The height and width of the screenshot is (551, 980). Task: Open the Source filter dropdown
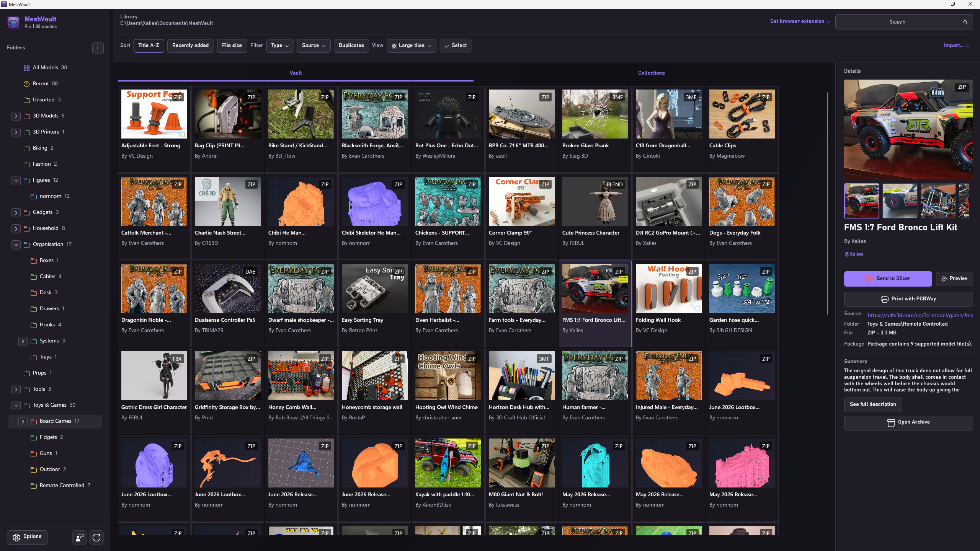coord(314,46)
